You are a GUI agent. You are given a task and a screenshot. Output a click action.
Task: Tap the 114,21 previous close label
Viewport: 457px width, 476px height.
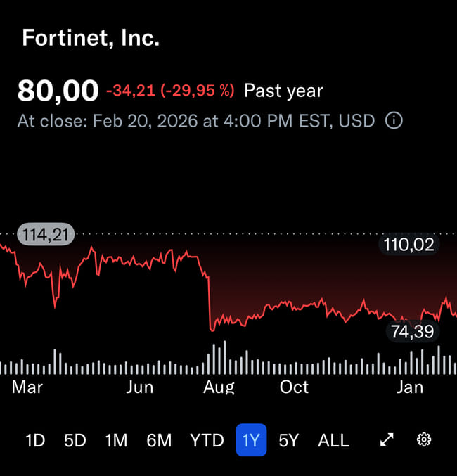[45, 234]
